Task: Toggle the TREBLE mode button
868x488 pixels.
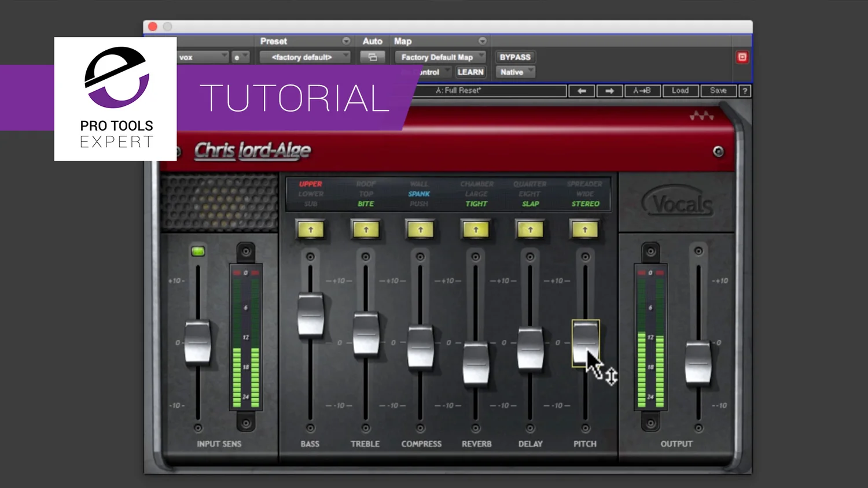Action: click(x=366, y=230)
